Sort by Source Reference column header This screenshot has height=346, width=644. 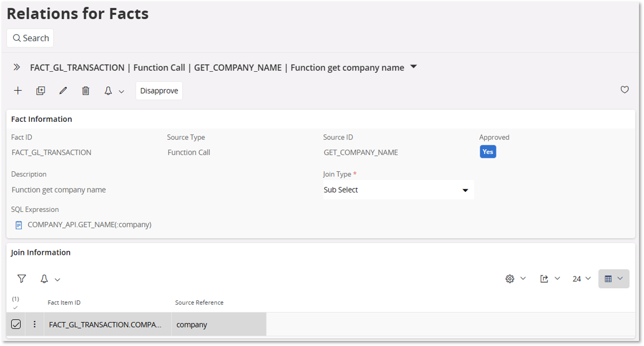[x=199, y=303]
